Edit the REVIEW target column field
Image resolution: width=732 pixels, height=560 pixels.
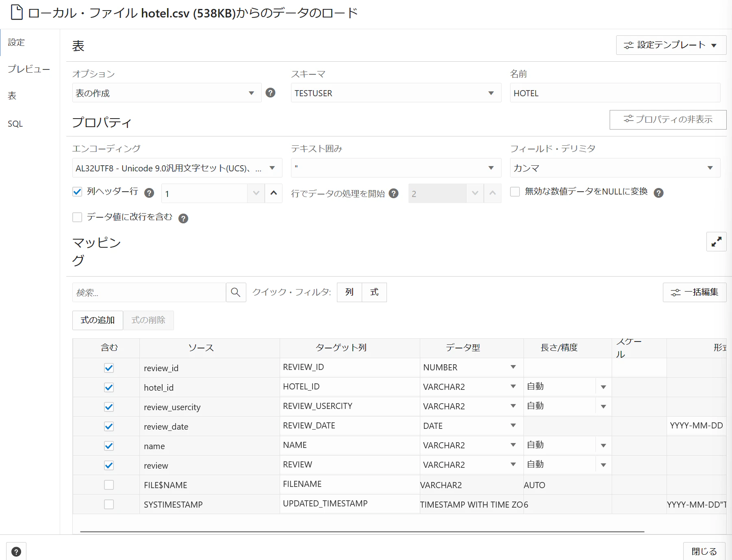(x=350, y=465)
